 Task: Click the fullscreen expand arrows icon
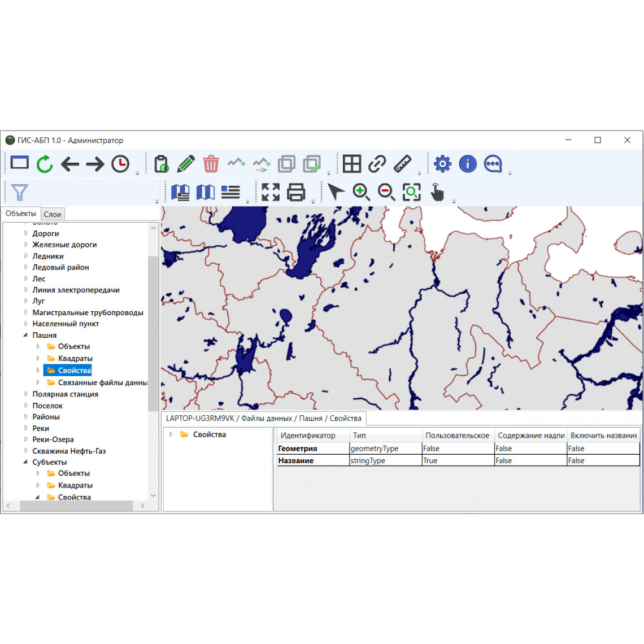(x=271, y=192)
